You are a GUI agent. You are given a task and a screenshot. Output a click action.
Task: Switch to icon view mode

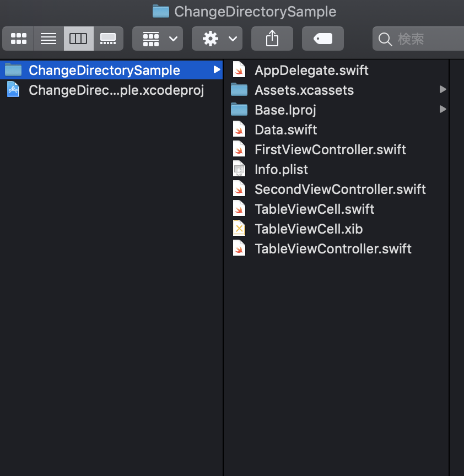click(18, 39)
